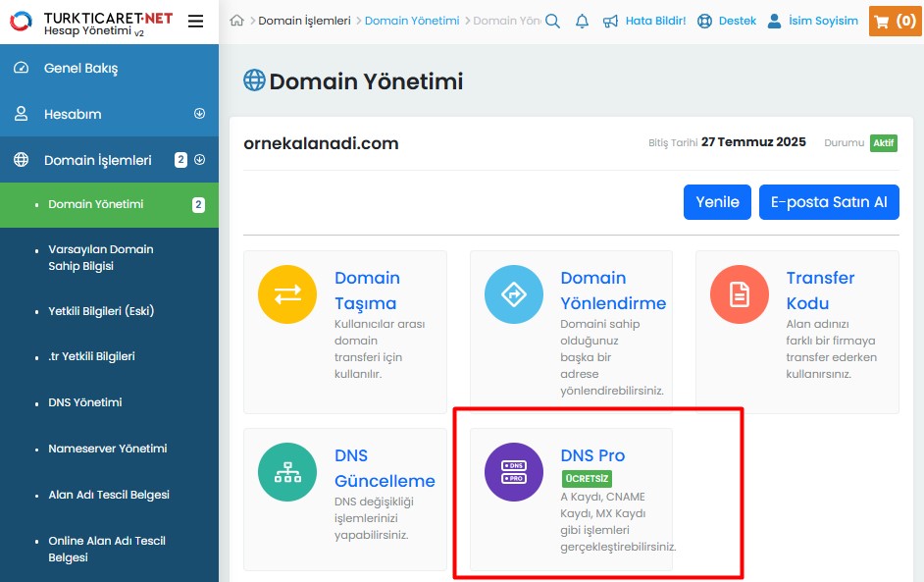Viewport: 924px width, 582px height.
Task: Open the Domain Yönlendirme link
Action: (x=613, y=291)
